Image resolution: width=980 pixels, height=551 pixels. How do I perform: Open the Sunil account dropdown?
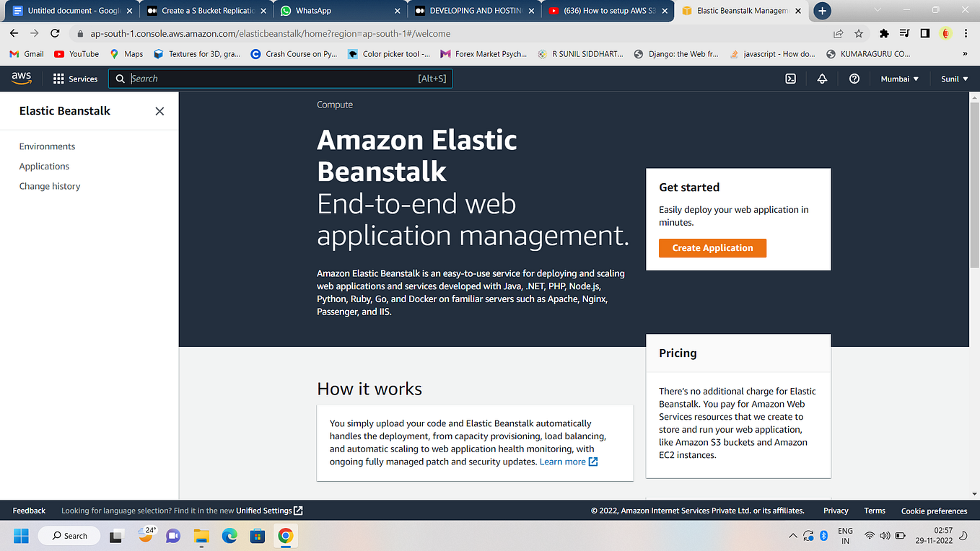(953, 79)
